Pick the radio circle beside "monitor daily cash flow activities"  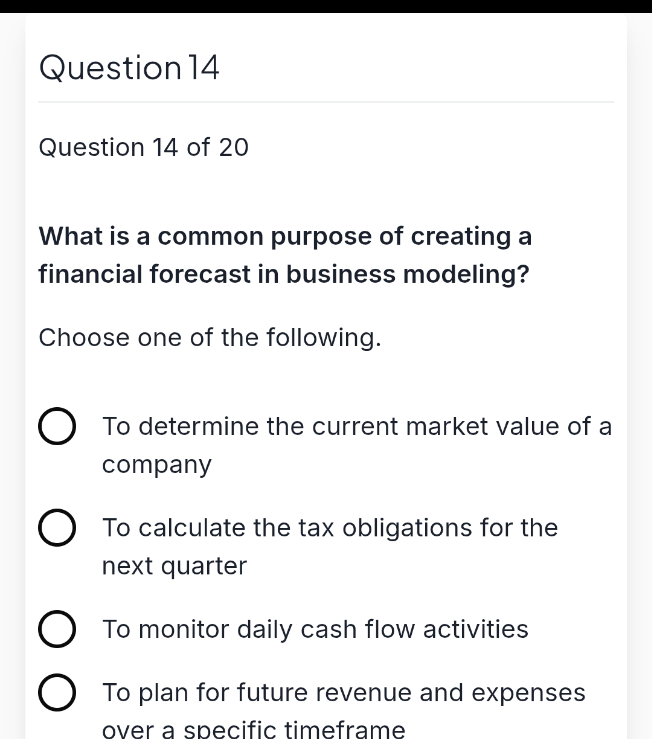57,629
